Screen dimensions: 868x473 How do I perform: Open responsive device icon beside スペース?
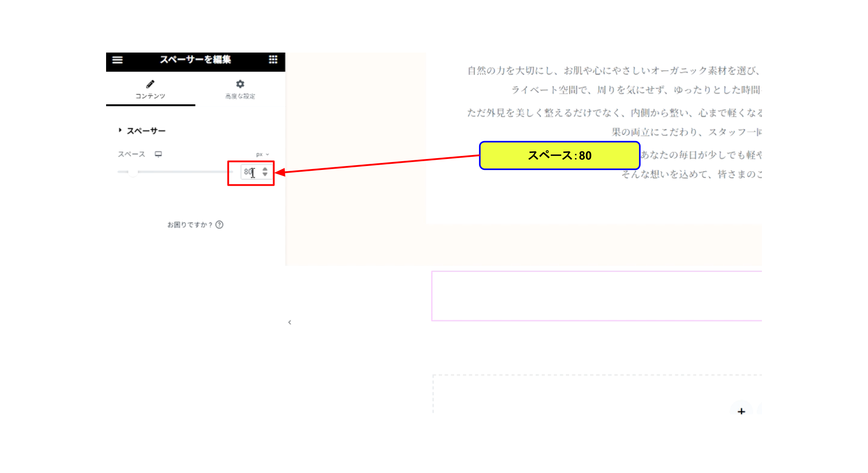158,154
